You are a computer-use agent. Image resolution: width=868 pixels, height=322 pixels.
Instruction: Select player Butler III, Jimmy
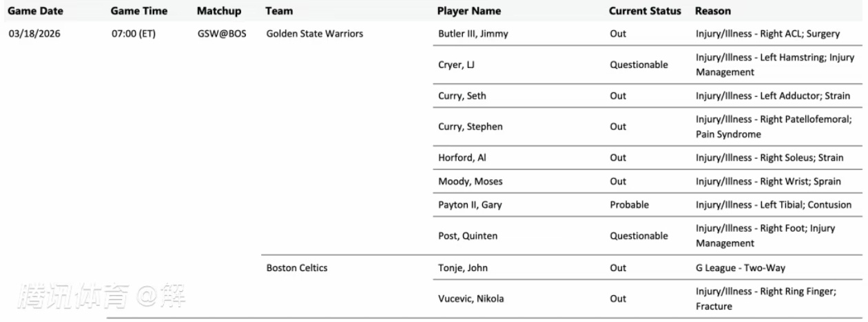473,33
